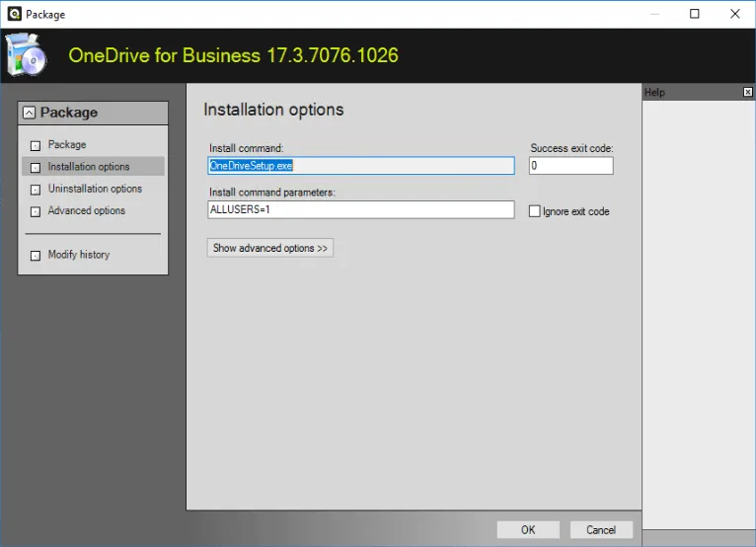This screenshot has width=756, height=547.
Task: Click the Install command label
Action: point(246,148)
